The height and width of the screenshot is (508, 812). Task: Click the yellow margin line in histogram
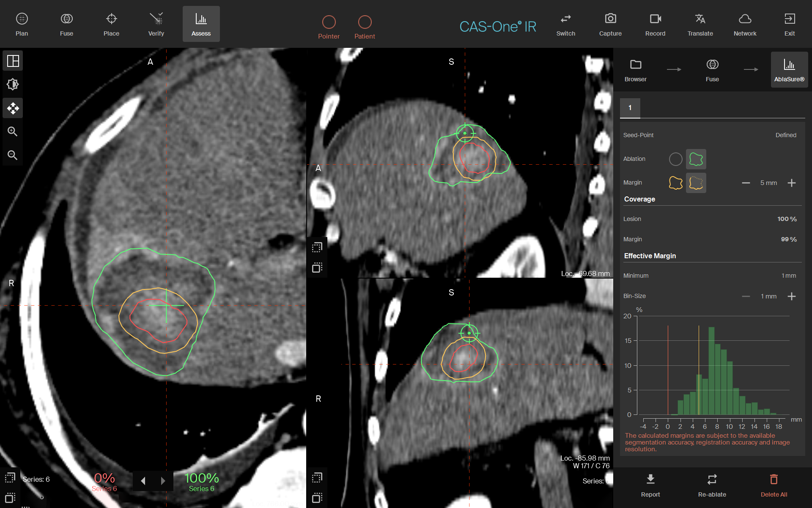click(x=699, y=370)
